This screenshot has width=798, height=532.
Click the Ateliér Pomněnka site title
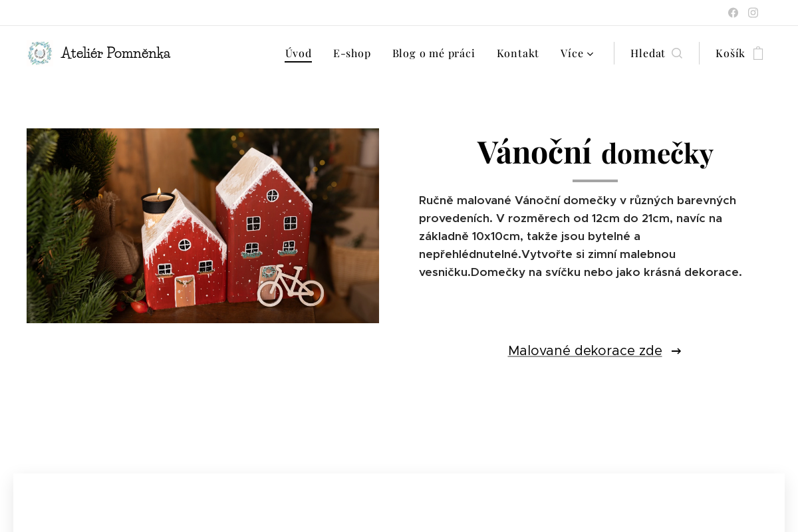pos(116,53)
